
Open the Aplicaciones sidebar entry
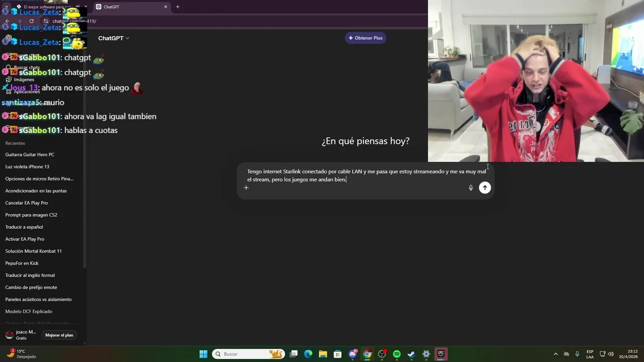[23, 92]
